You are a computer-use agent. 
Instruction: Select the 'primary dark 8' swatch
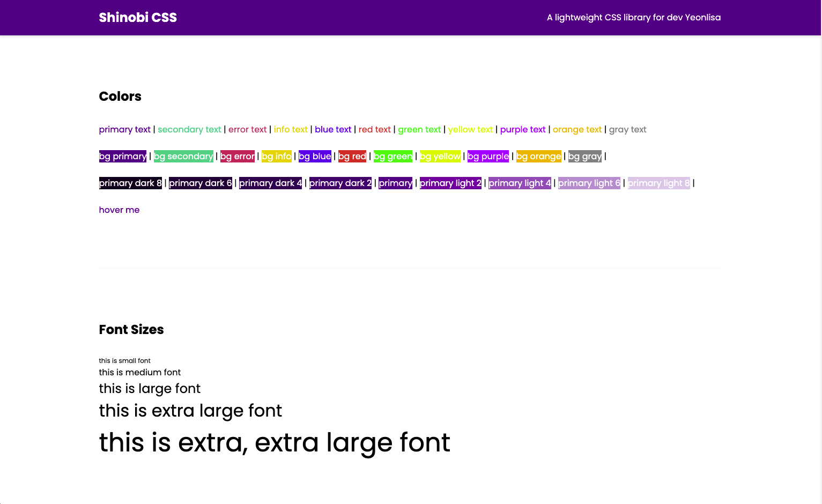click(130, 183)
